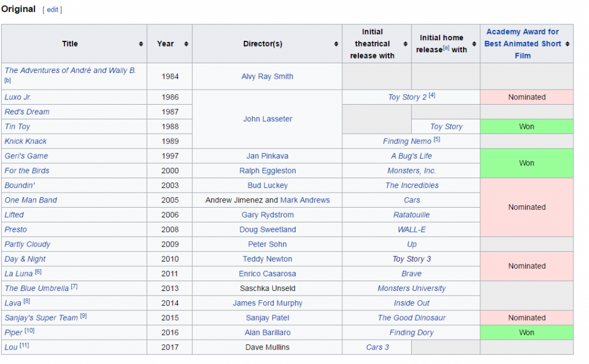Click the edit link beside Original

click(x=52, y=10)
